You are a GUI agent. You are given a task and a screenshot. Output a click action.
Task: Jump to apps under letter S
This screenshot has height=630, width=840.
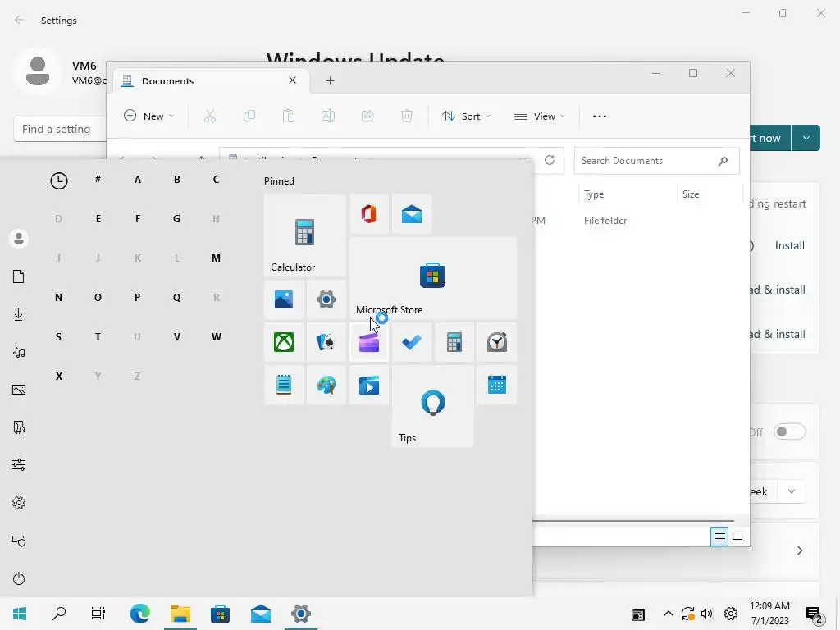tap(58, 337)
